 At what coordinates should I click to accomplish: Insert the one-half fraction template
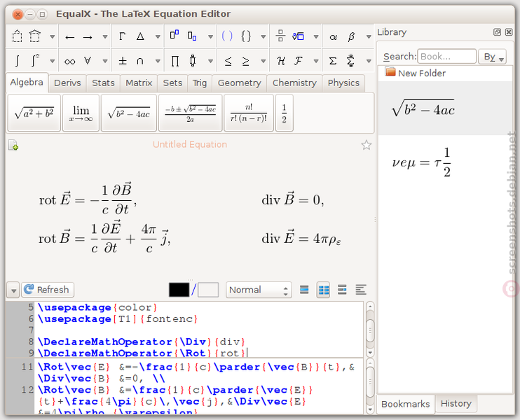[285, 113]
